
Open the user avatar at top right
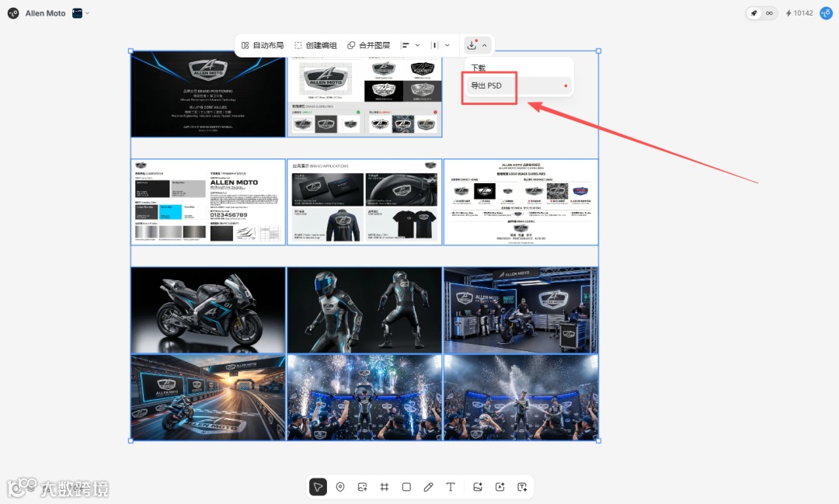coord(826,13)
